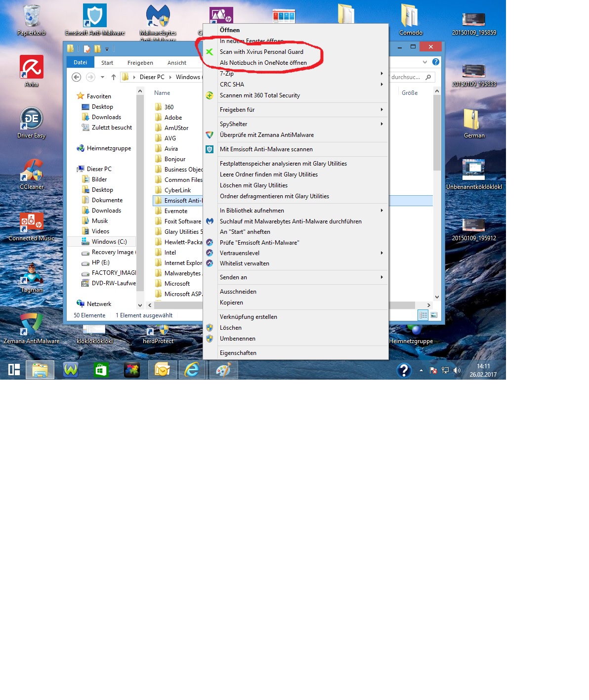Open Internet Explorer from taskbar
This screenshot has width=589, height=700.
point(192,369)
